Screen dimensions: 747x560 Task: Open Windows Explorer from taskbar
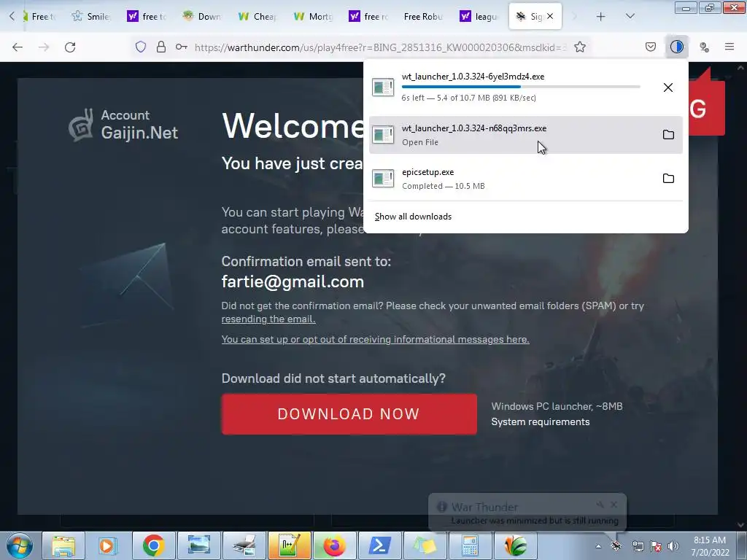point(63,545)
